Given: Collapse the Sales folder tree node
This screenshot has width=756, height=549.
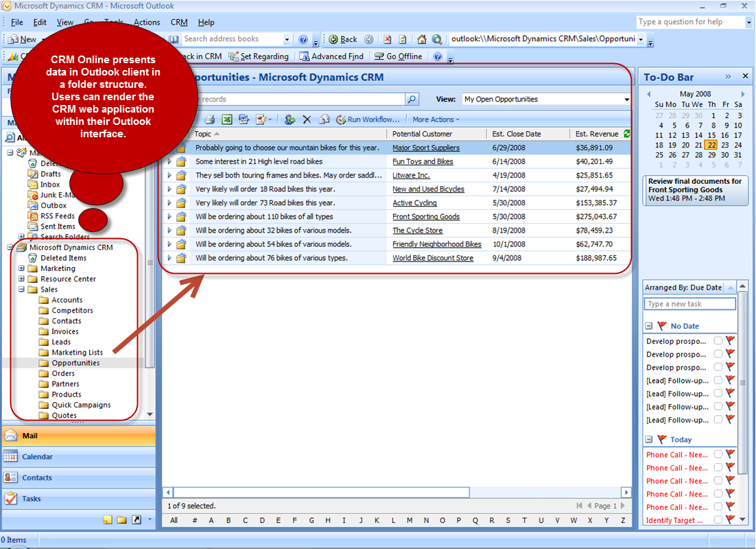Looking at the screenshot, I should coord(21,290).
